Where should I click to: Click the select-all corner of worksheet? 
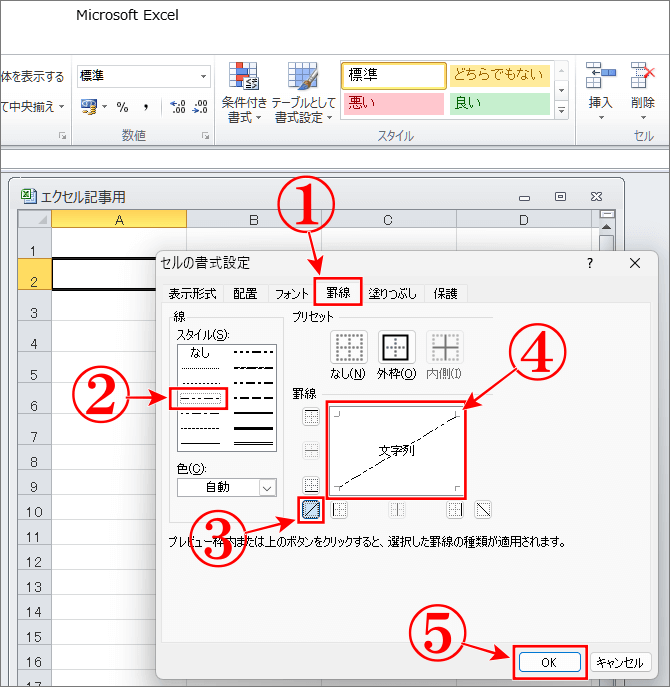pyautogui.click(x=35, y=219)
